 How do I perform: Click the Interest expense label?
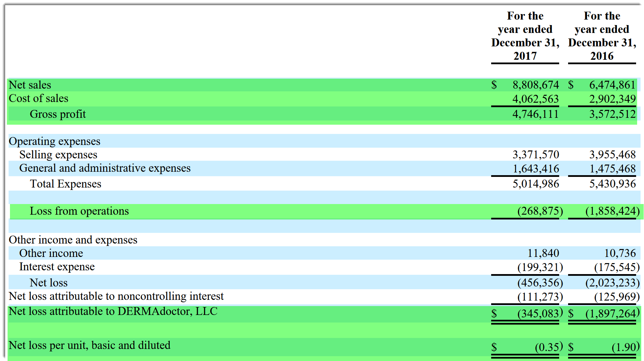tap(57, 267)
